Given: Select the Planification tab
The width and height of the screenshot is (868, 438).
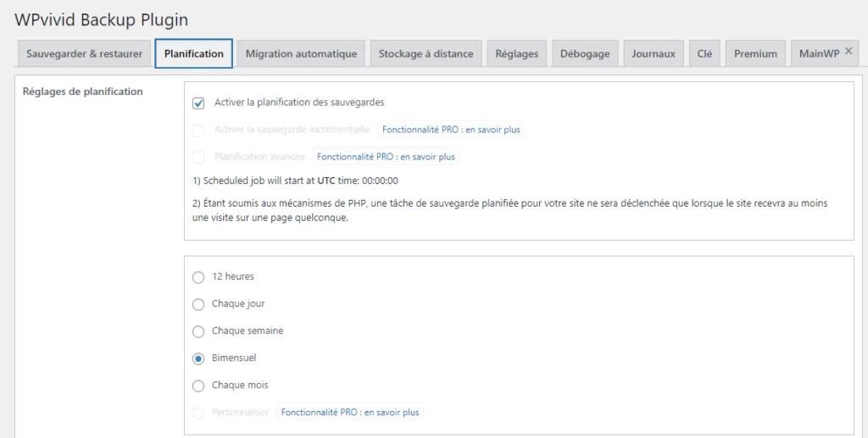Looking at the screenshot, I should click(x=194, y=53).
